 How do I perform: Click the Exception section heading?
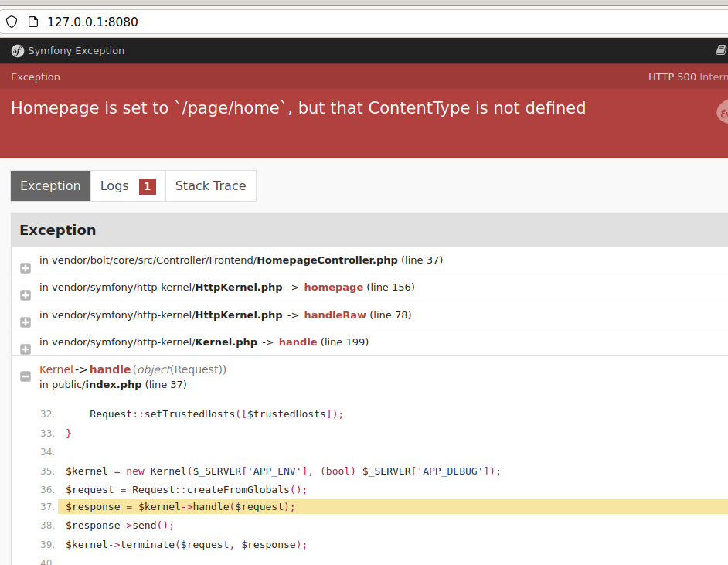[x=57, y=230]
